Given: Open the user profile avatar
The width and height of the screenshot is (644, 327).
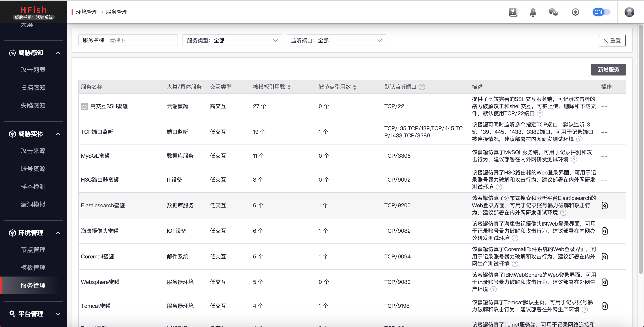Looking at the screenshot, I should point(629,12).
